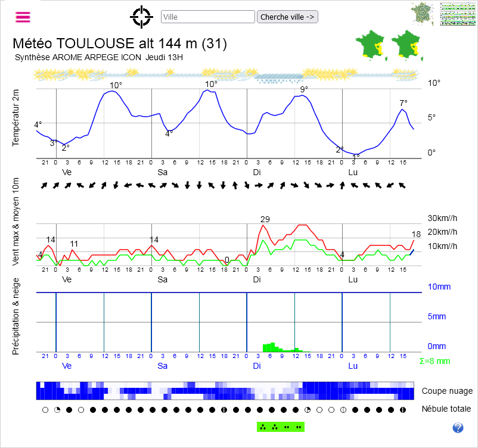Click the Coupe nuage label
The height and width of the screenshot is (448, 478).
tap(447, 391)
